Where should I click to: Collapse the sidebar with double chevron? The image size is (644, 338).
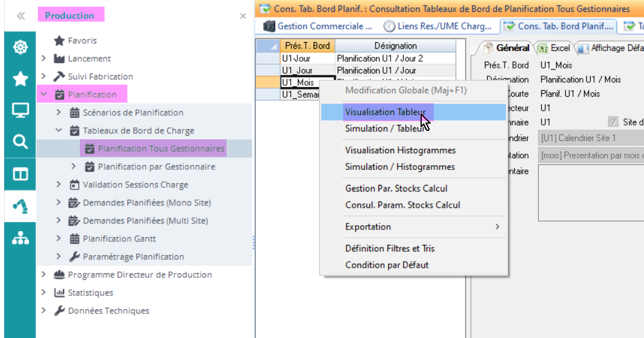click(x=20, y=16)
